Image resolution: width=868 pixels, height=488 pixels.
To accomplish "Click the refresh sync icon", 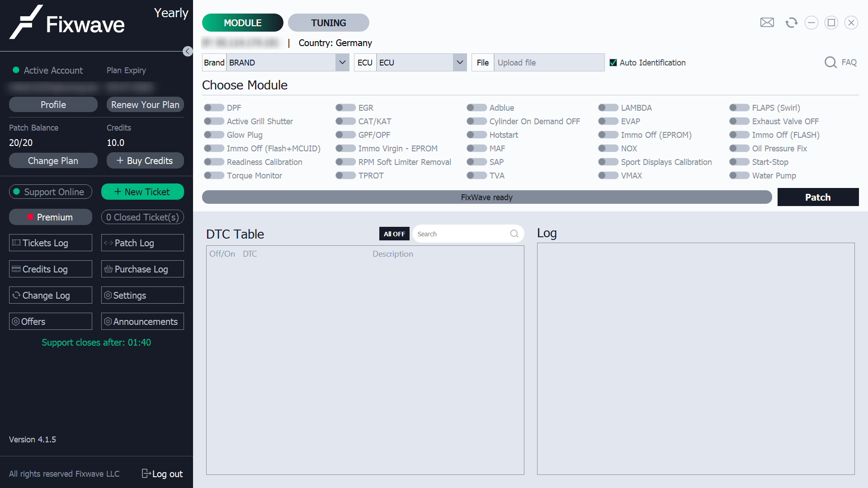I will coord(791,23).
